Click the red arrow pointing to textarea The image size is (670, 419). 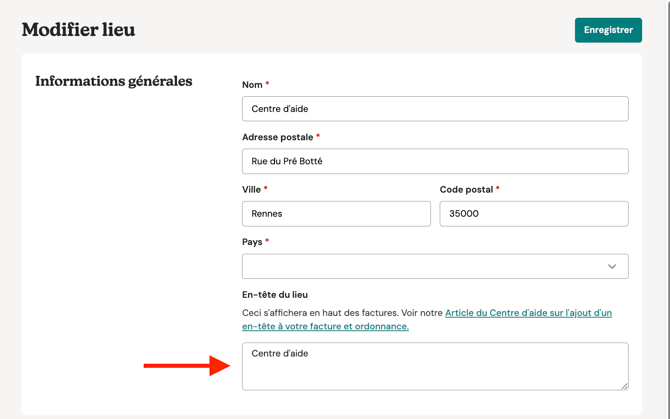186,366
